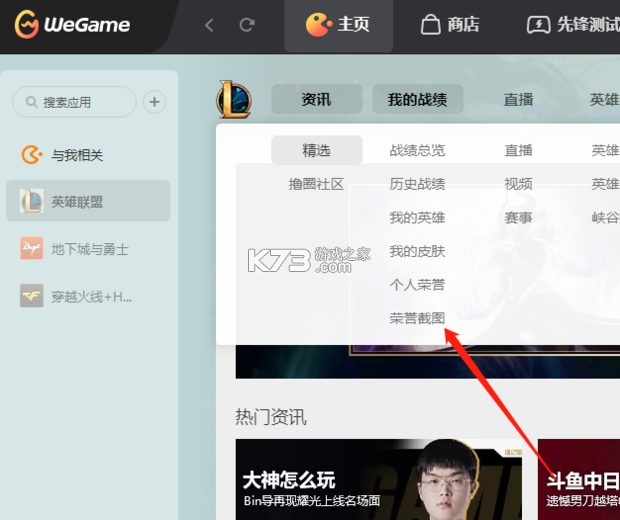Focus the 搜索应用 search field

(74, 102)
